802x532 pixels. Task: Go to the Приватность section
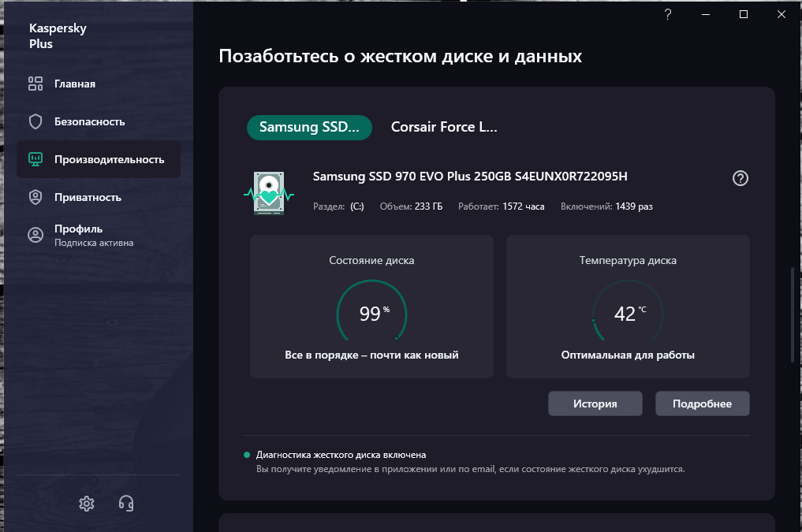click(99, 197)
